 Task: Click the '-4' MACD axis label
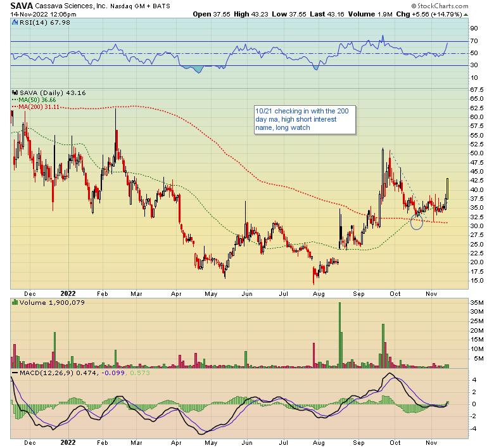[x=474, y=428]
